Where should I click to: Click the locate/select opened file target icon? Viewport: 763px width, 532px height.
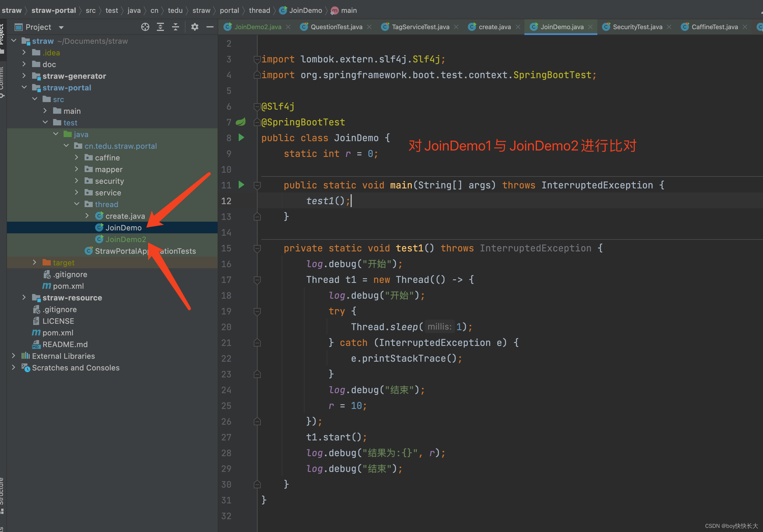[x=145, y=27]
